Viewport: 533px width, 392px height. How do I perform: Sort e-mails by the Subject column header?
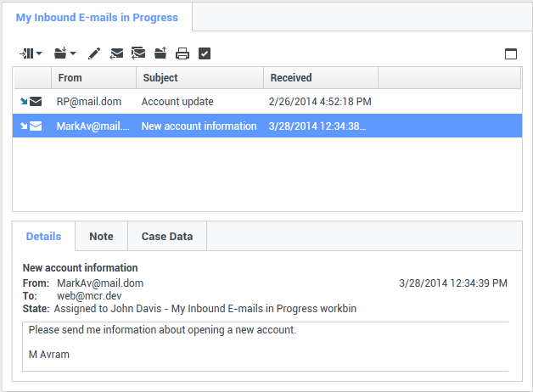pyautogui.click(x=199, y=78)
